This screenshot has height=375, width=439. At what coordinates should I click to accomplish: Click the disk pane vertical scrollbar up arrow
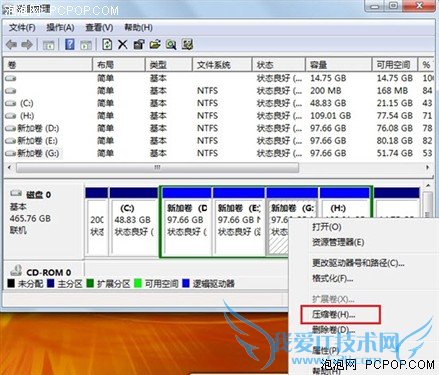tap(429, 185)
